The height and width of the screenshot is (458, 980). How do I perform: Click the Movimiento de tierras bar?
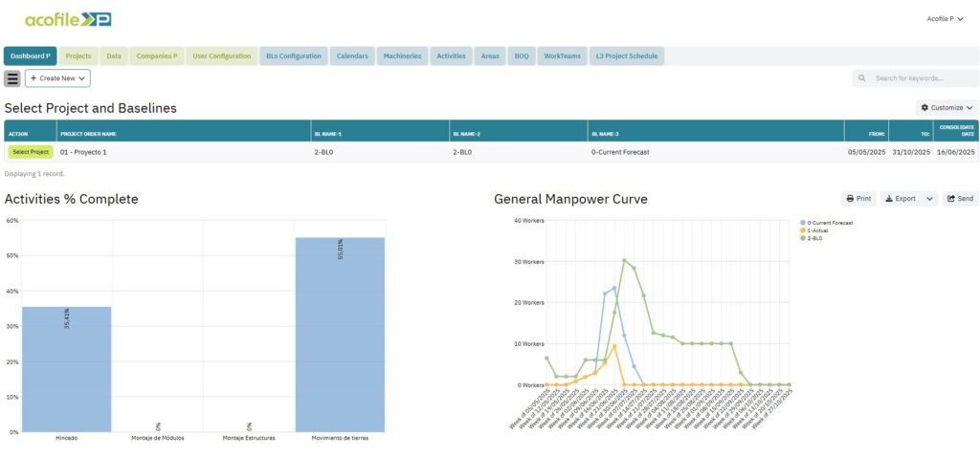click(x=340, y=335)
